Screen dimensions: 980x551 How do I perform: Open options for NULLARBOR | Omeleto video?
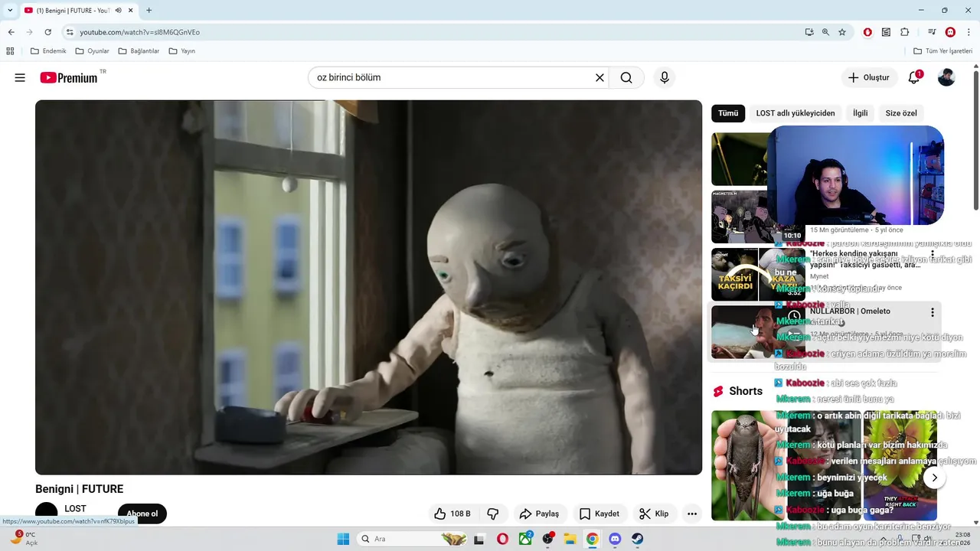pos(933,312)
